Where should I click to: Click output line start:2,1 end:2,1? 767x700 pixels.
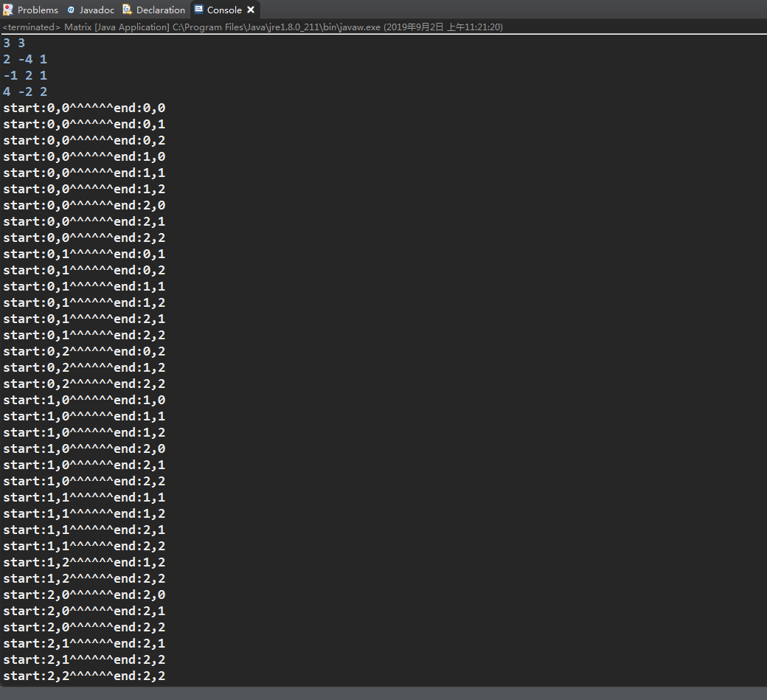[84, 644]
